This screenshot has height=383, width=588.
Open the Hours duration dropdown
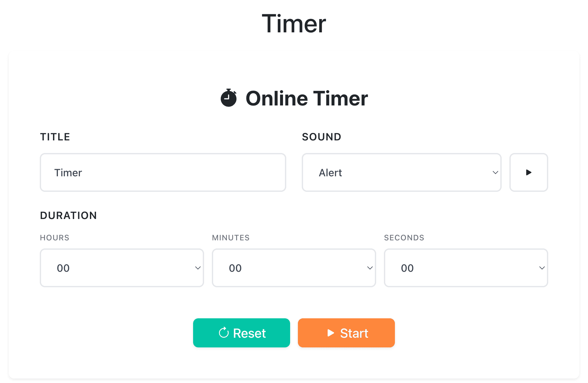coord(122,268)
